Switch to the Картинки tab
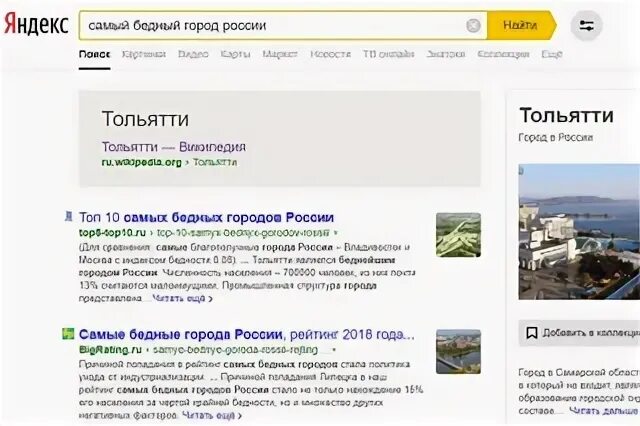The width and height of the screenshot is (640, 426). (144, 54)
